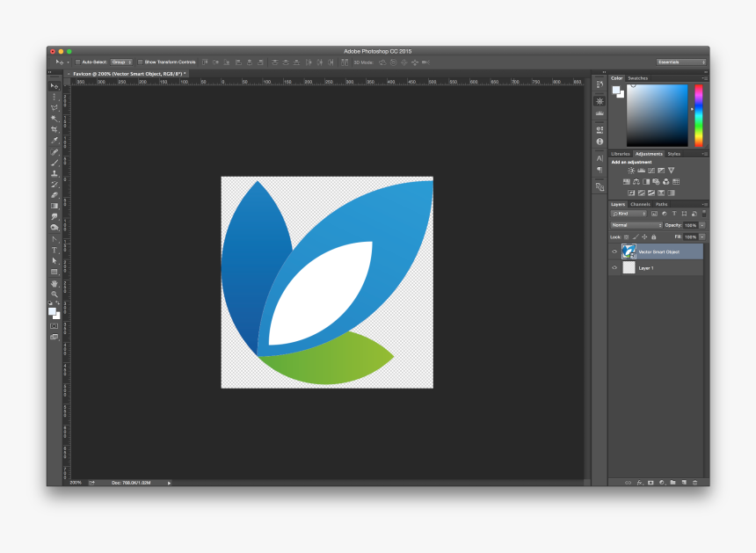
Task: Select the Hand tool
Action: 55,283
